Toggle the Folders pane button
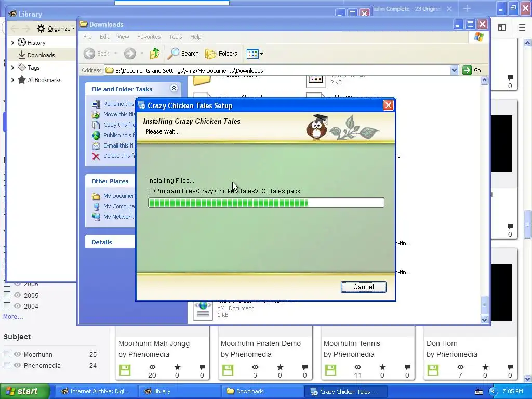Viewport: 532px width, 399px height. pos(221,54)
